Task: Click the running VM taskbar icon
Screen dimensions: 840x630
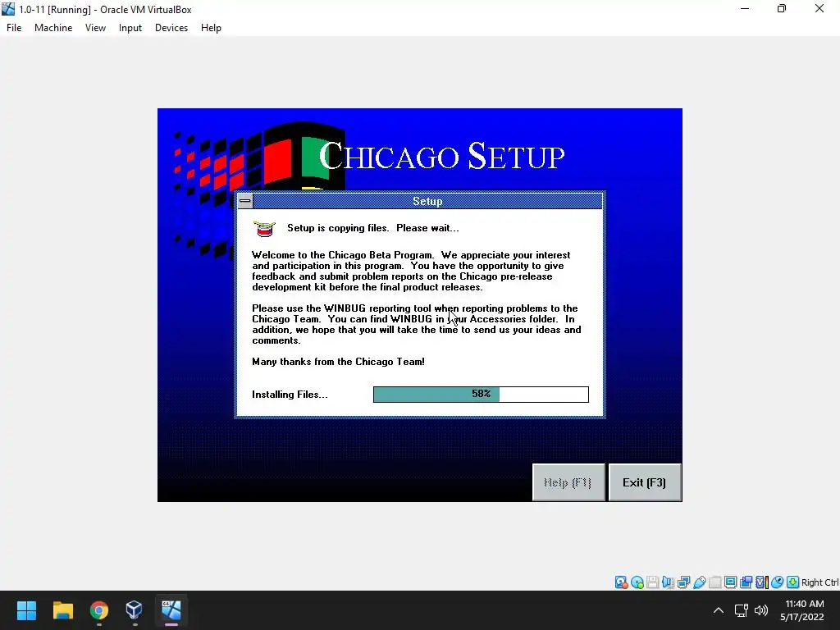Action: pos(171,610)
